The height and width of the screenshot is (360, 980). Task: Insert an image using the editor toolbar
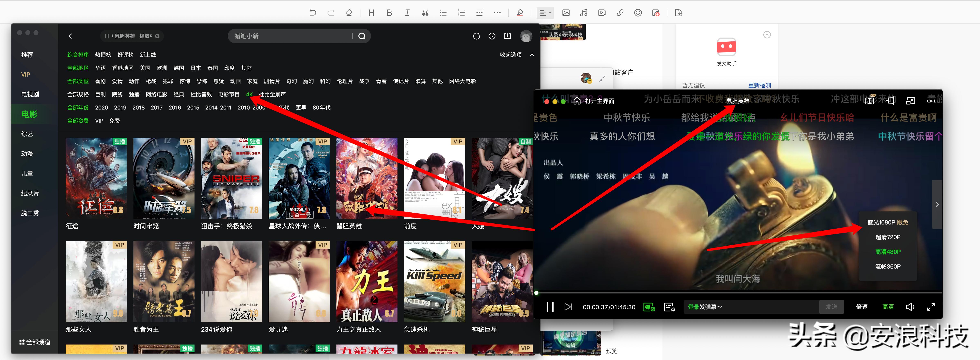[566, 12]
